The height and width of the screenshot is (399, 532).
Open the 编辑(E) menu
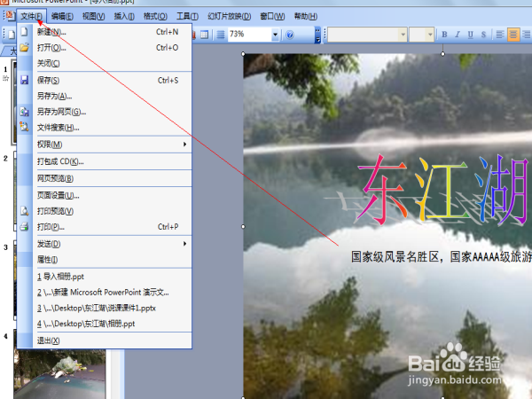[62, 16]
